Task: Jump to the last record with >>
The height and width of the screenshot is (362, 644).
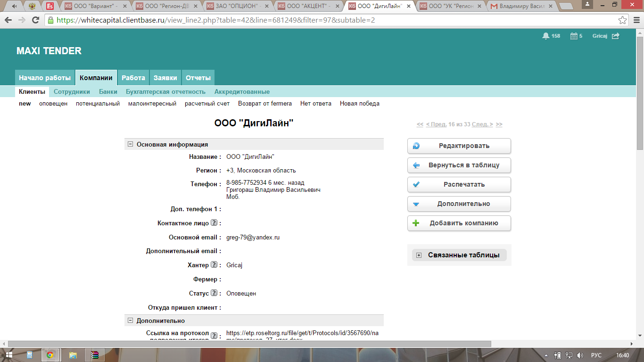Action: coord(499,124)
